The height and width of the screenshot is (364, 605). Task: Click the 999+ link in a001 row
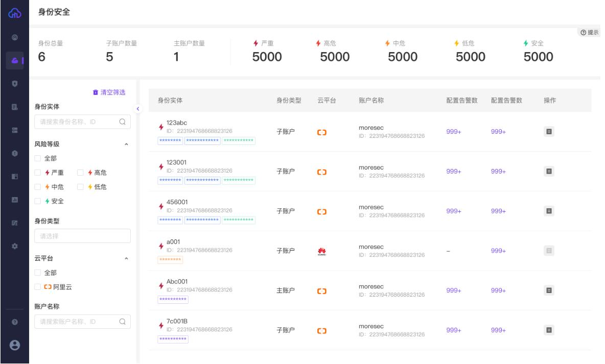tap(499, 251)
